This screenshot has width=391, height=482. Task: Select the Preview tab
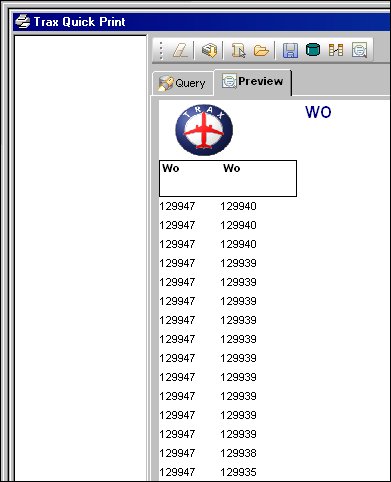(253, 82)
